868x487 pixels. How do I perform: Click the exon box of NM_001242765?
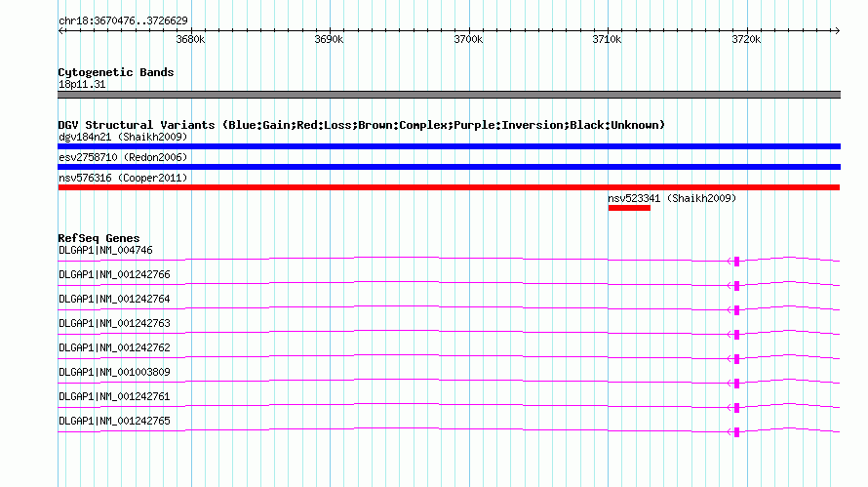coord(736,432)
